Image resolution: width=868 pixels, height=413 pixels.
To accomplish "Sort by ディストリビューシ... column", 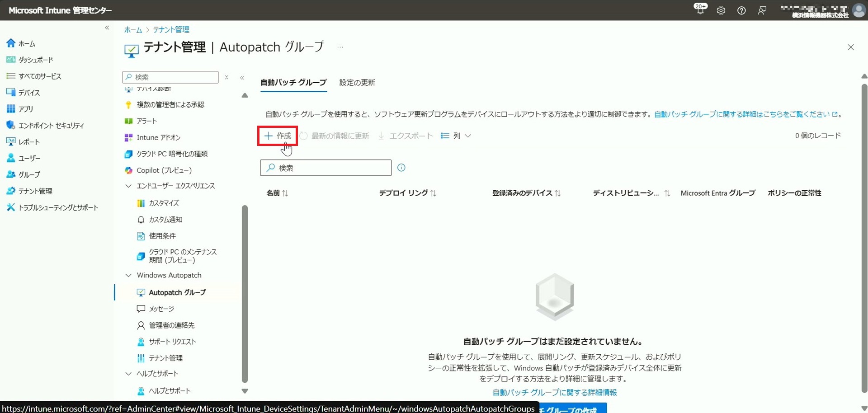I will [632, 193].
